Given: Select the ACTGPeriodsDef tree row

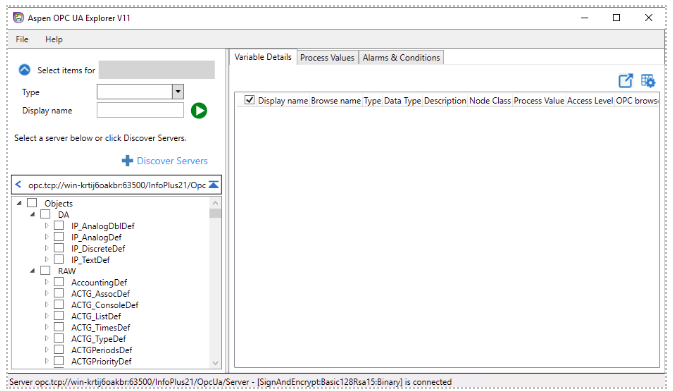Looking at the screenshot, I should tap(102, 350).
